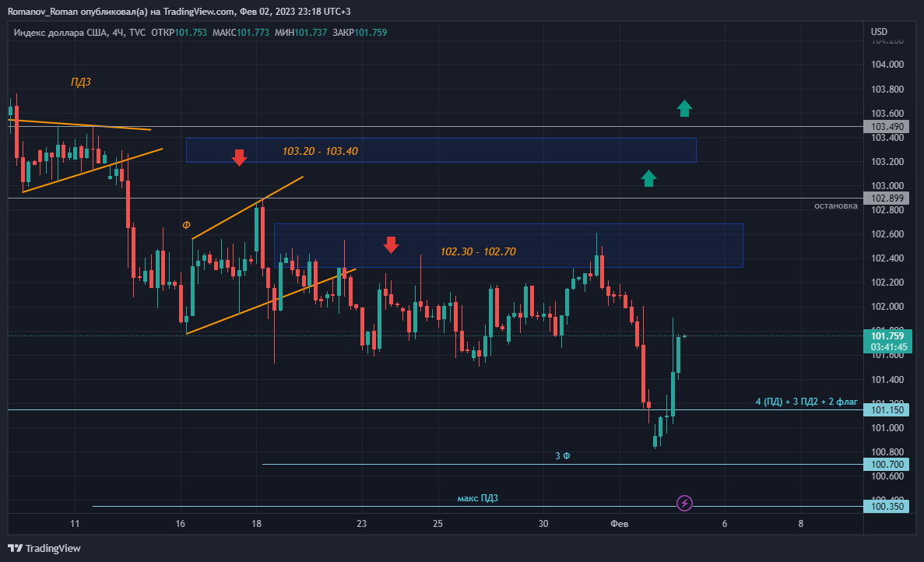Screen dimensions: 924x562
Task: Click the 100.350 price level label
Action: pos(887,507)
